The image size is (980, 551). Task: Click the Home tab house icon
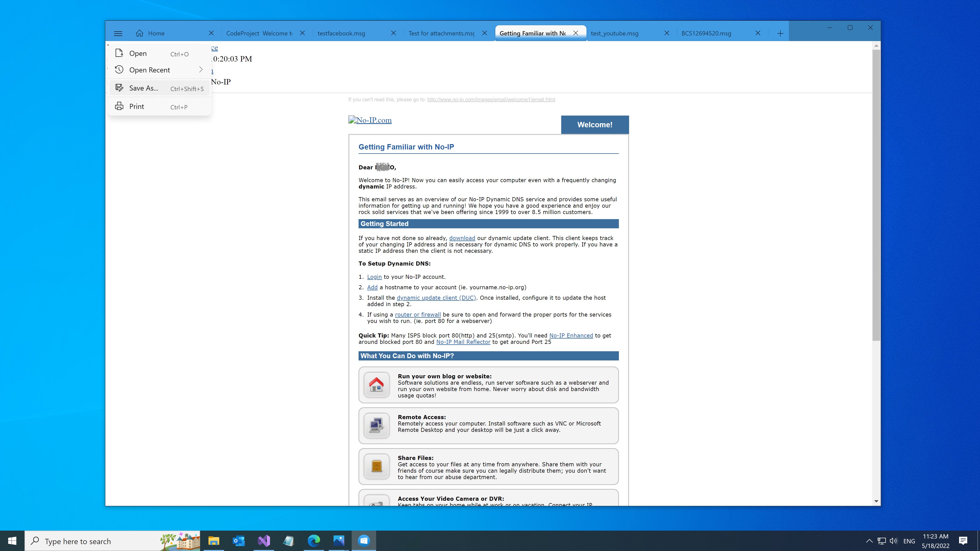click(140, 33)
